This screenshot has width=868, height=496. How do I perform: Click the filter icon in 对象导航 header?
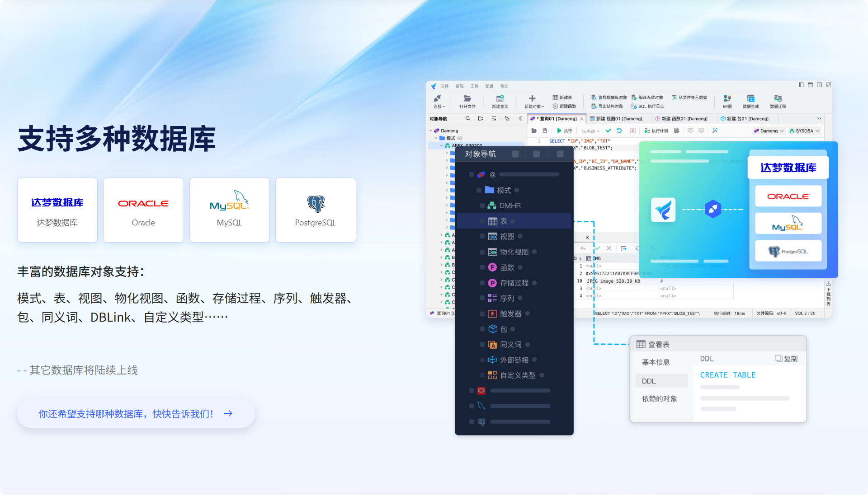click(494, 119)
